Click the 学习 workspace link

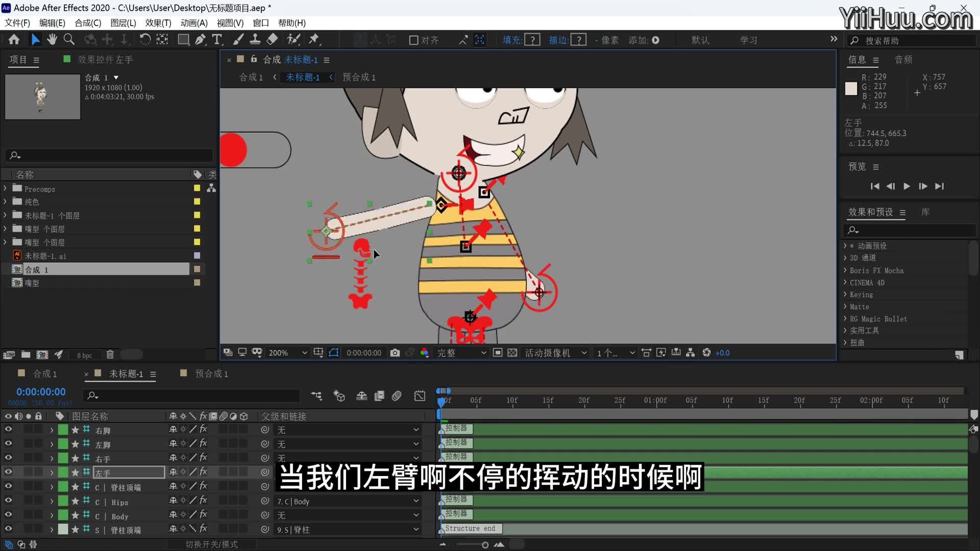[748, 40]
